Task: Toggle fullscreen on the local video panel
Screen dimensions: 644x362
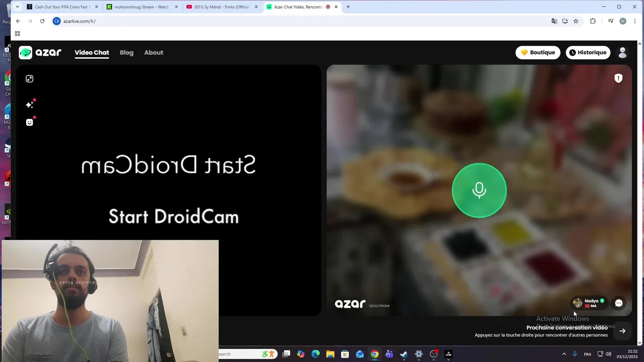Action: point(30,79)
